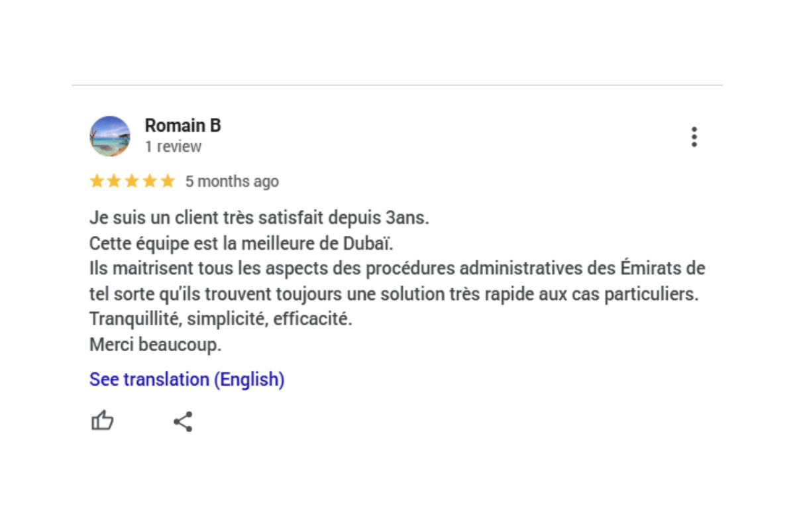795x532 pixels.
Task: Click See translation (English)
Action: 187,380
